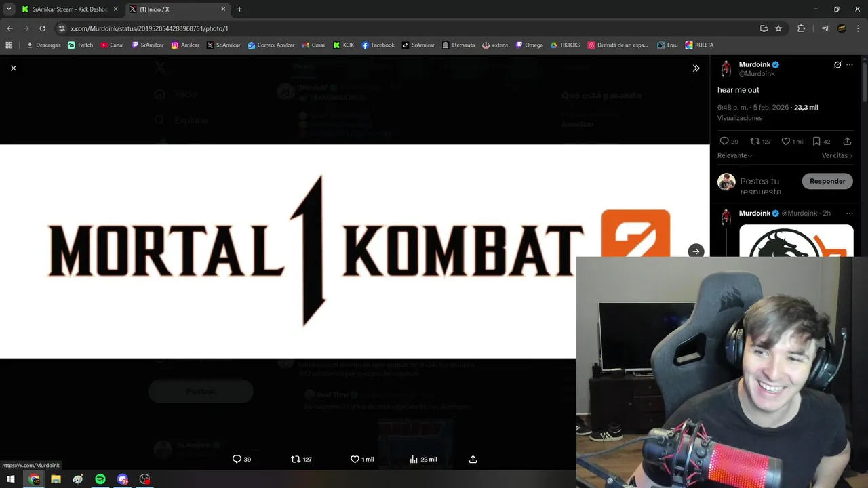
Task: Open view analytics icon showing 23 mil
Action: click(x=414, y=459)
